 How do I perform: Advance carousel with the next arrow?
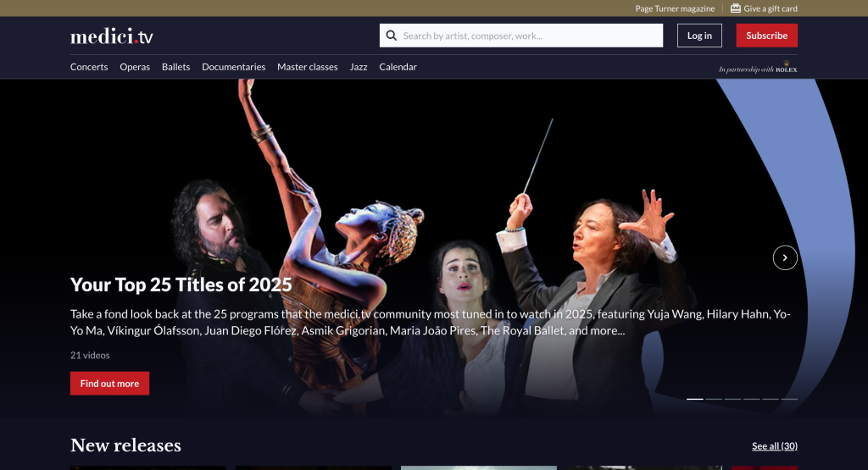pos(785,257)
